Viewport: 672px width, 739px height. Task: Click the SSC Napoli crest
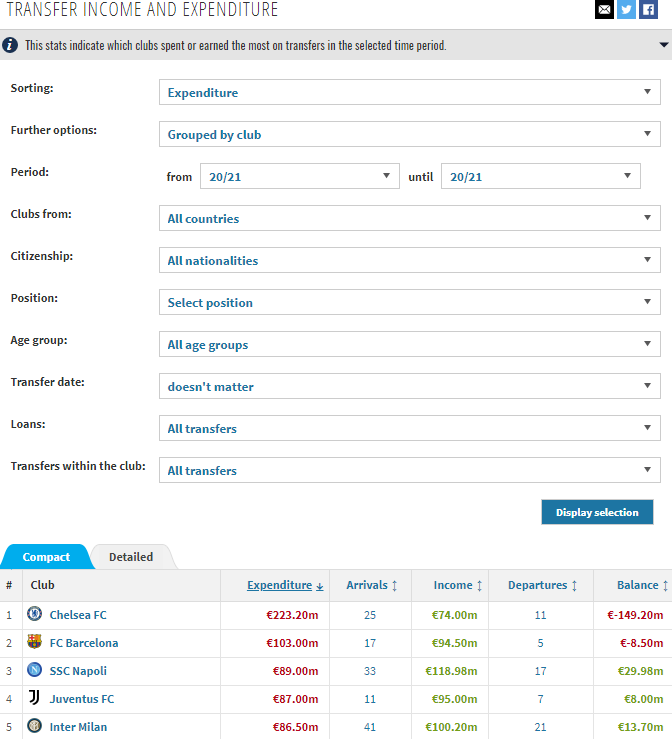(x=34, y=670)
